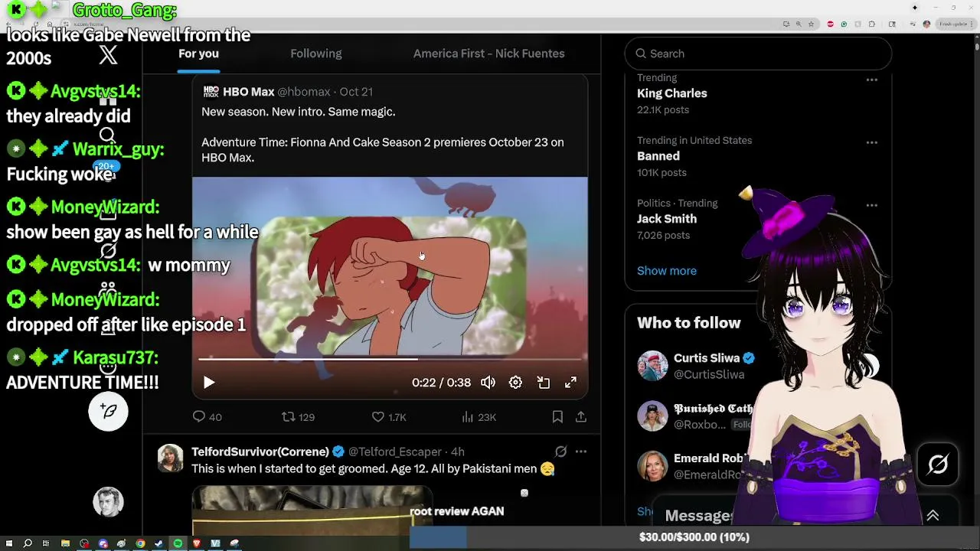Open the Adblock Plus extension icon
Screen dimensions: 980x551
pos(830,24)
